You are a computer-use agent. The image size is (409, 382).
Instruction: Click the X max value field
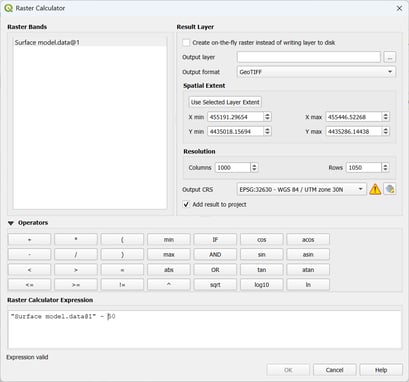(x=353, y=117)
